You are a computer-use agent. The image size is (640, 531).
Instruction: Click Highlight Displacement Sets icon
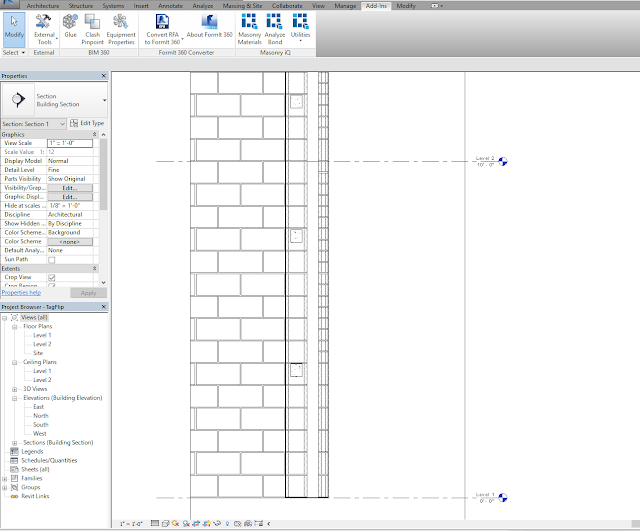click(x=258, y=523)
